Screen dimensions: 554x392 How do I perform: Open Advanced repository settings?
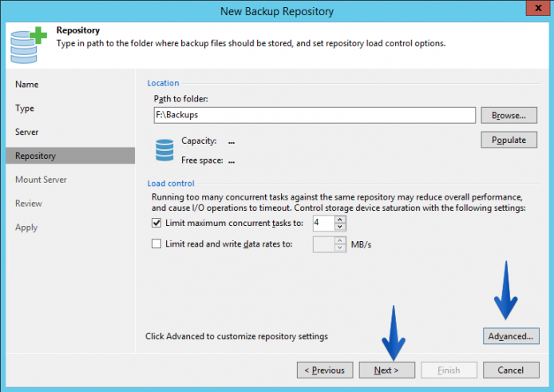pyautogui.click(x=511, y=336)
